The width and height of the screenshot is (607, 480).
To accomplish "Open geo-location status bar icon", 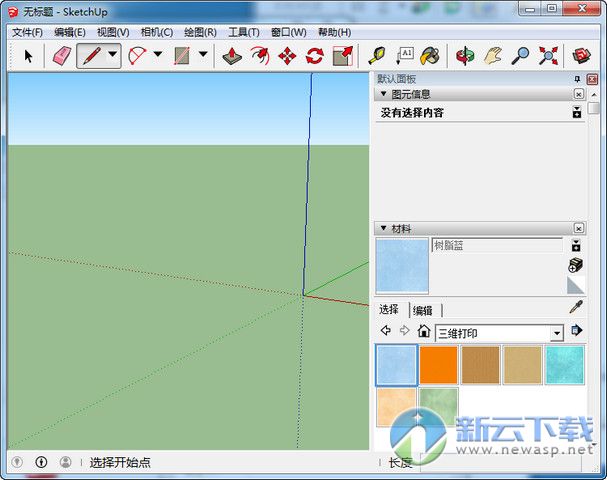I will click(x=17, y=462).
